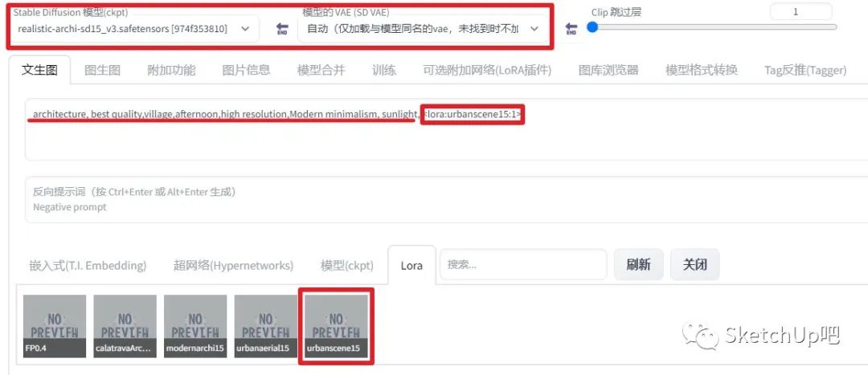Switch to the 文生图 tab
This screenshot has height=375, width=868.
pyautogui.click(x=40, y=70)
